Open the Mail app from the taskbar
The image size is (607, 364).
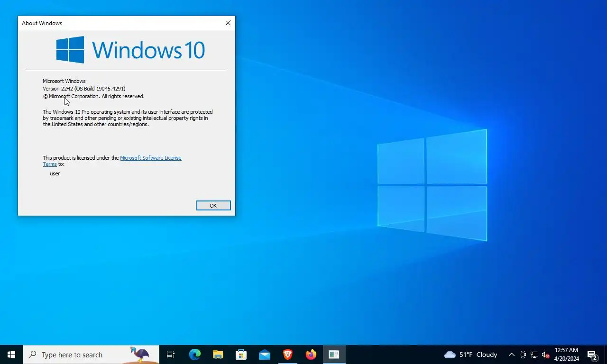265,355
